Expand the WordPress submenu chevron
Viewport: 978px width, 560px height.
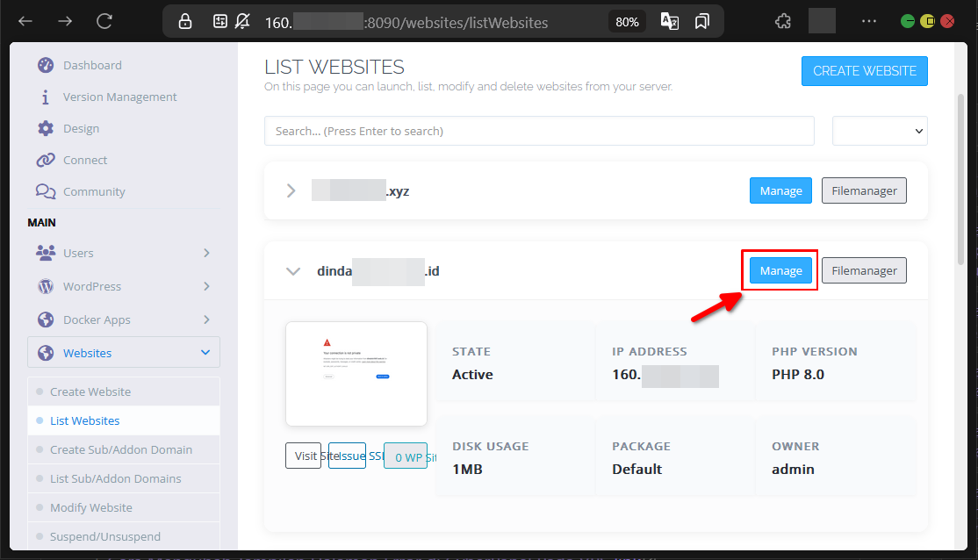(x=206, y=286)
